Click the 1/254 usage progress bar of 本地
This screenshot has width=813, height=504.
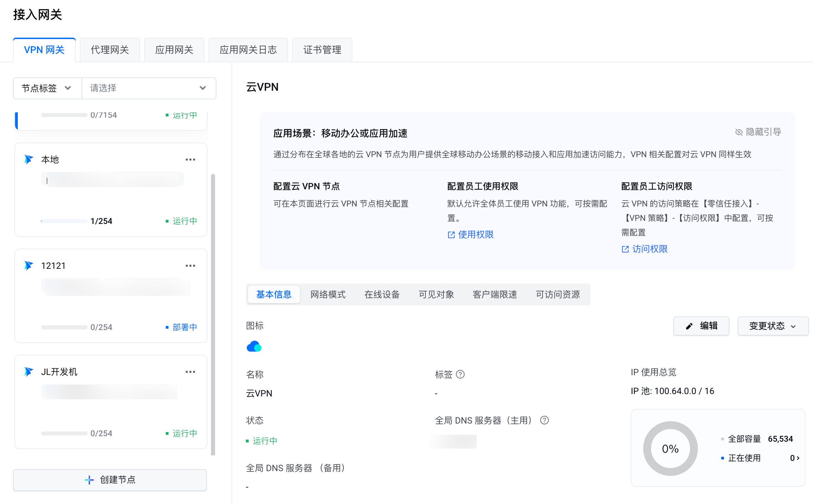(x=64, y=221)
